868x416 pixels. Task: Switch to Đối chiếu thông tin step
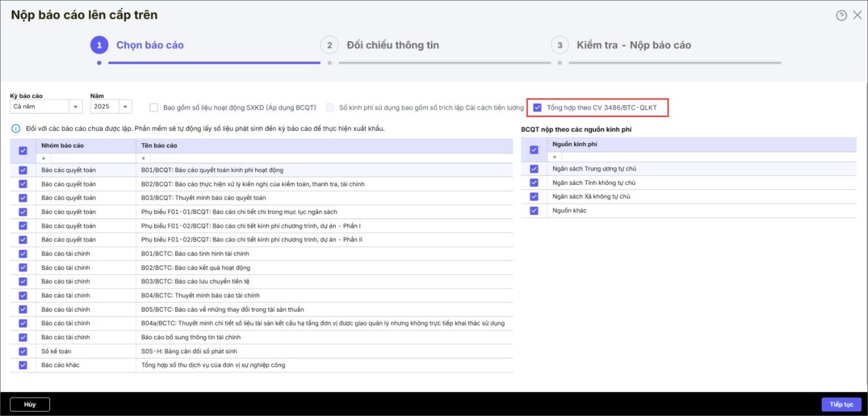coord(393,45)
